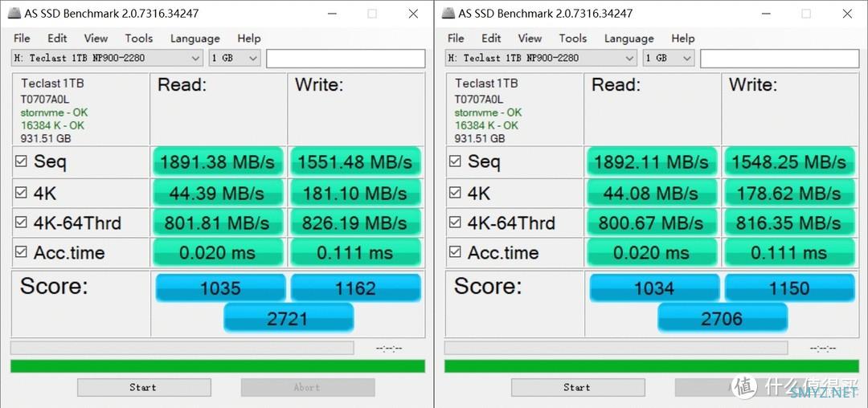Click Start button in left window
Viewport: 868px width, 408px height.
[x=144, y=388]
